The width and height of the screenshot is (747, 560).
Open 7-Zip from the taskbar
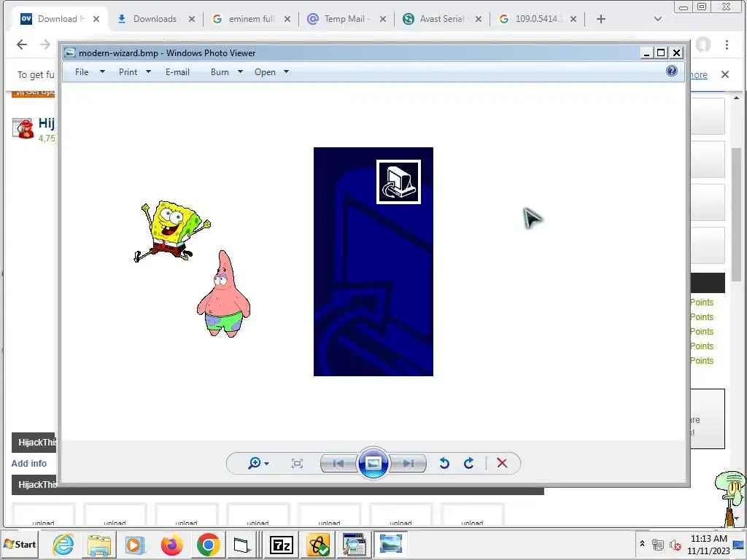[282, 545]
